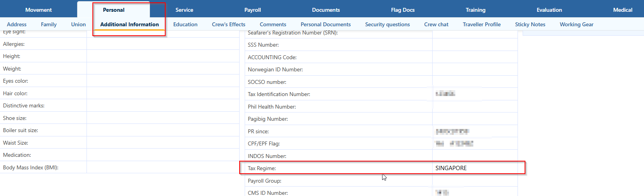
Task: Click the empty Allergies value field
Action: coord(162,44)
